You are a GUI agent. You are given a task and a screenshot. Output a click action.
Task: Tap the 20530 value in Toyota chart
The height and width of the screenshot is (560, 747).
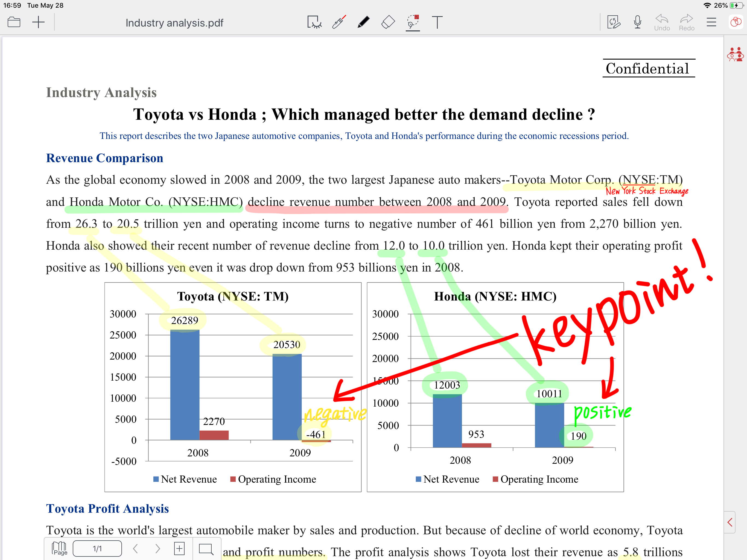[287, 345]
